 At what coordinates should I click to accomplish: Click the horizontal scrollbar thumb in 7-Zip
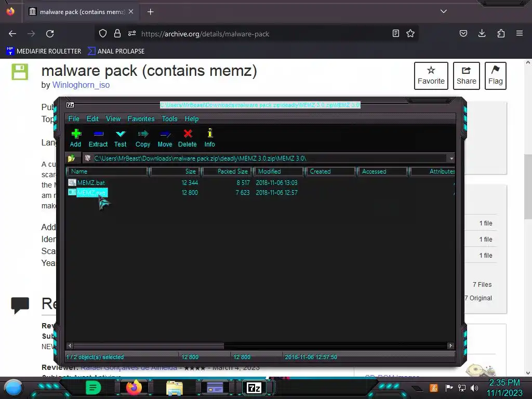[x=149, y=345]
